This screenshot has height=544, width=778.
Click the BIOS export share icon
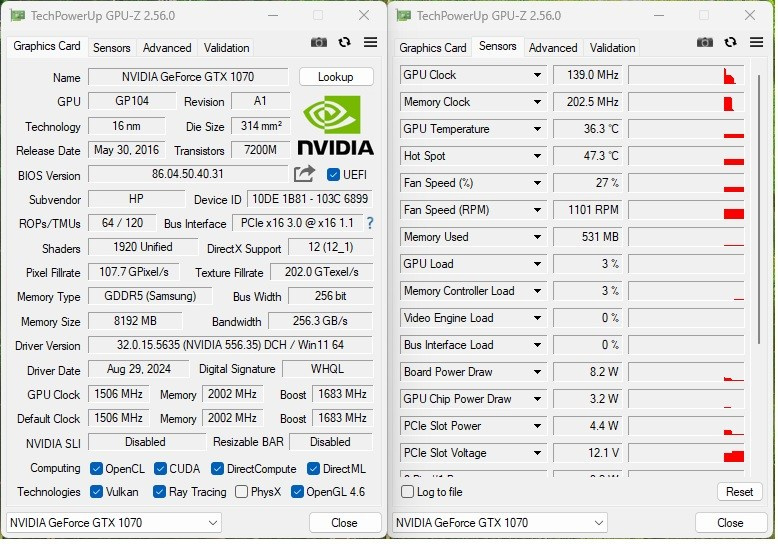coord(304,174)
